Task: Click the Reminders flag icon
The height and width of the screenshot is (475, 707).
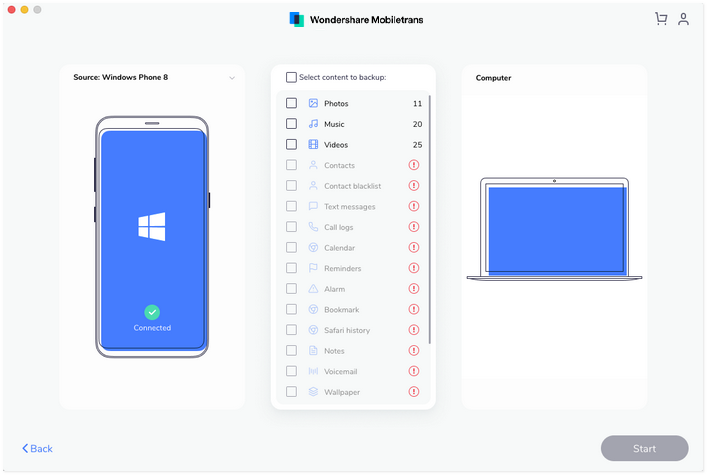Action: point(313,268)
